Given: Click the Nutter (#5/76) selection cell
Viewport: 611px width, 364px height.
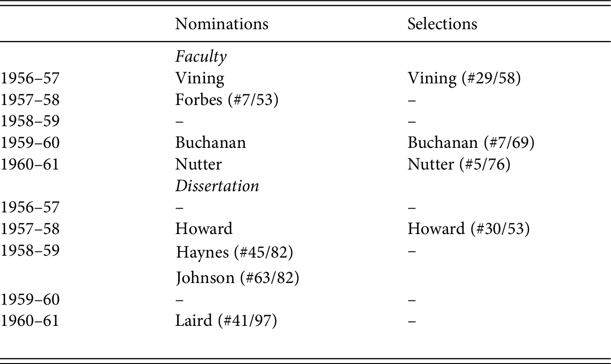Looking at the screenshot, I should click(459, 164).
